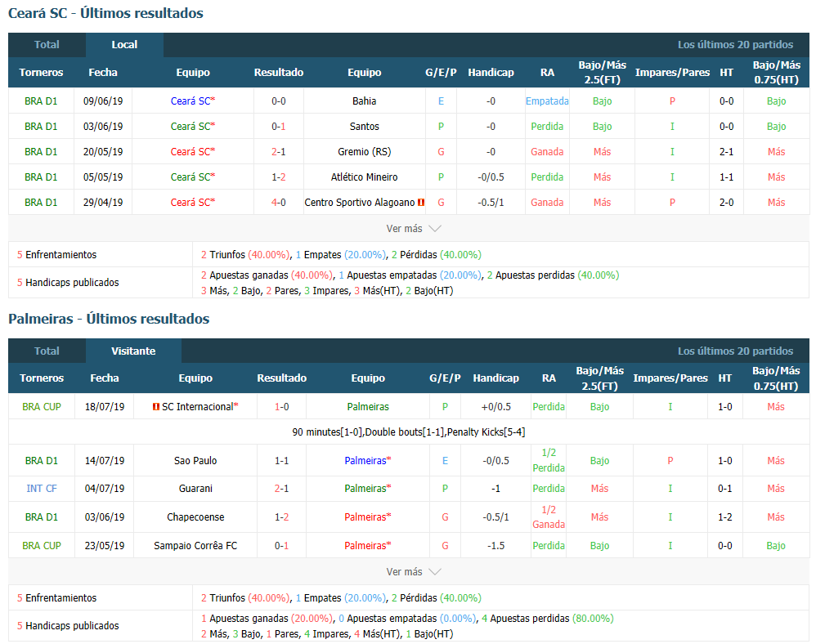Click the Fecha column header in Palmeiras table
The image size is (816, 644).
pyautogui.click(x=105, y=378)
